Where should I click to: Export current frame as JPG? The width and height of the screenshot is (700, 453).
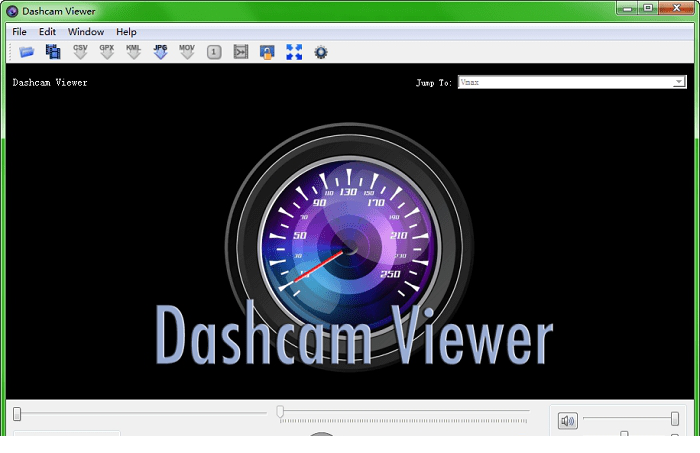click(160, 52)
